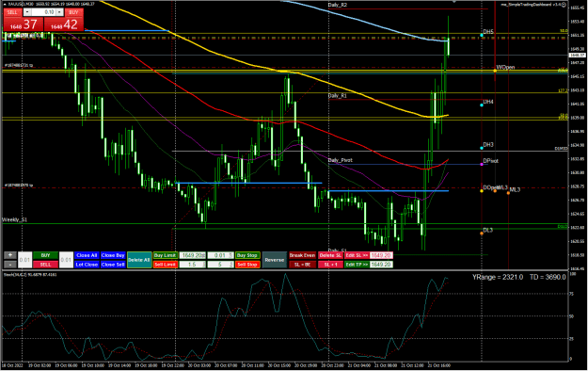Screen dimensions: 588x371
Task: Click the SL + 1 button
Action: coord(330,265)
